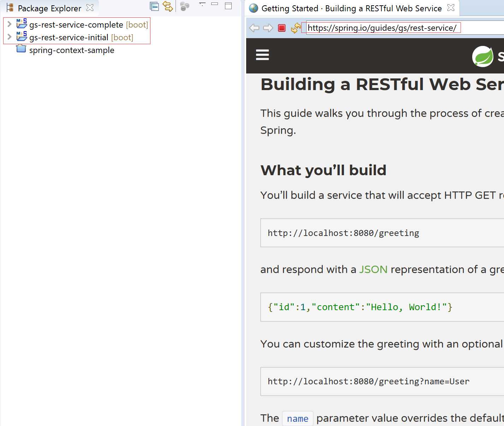
Task: Close the Package Explorer tab
Action: coord(90,7)
